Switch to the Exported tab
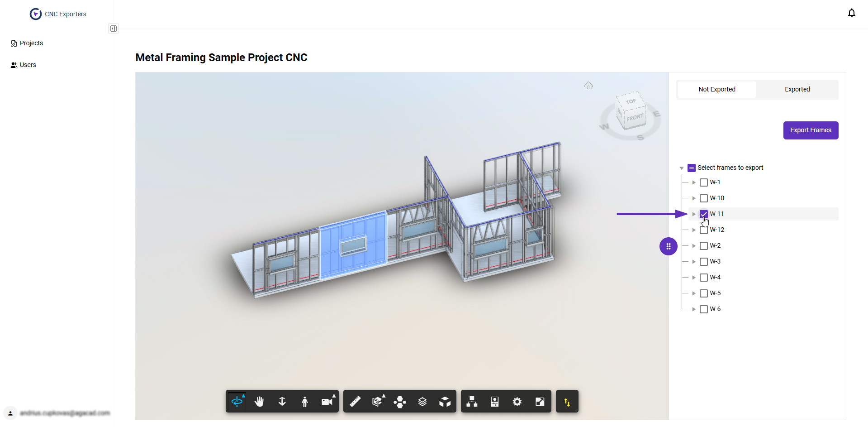 coord(797,89)
